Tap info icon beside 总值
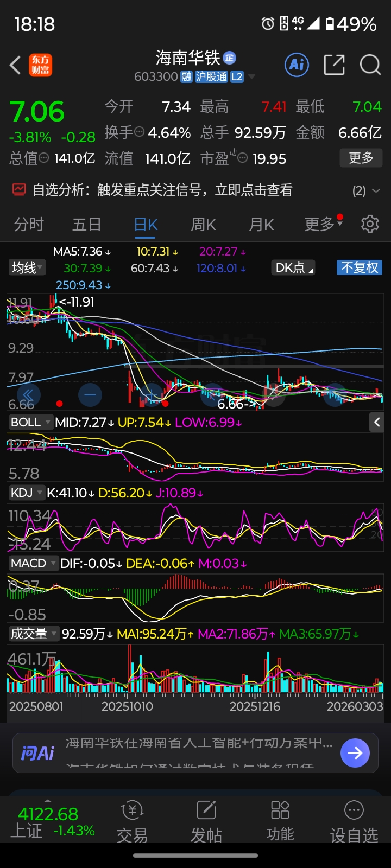 [x=44, y=158]
